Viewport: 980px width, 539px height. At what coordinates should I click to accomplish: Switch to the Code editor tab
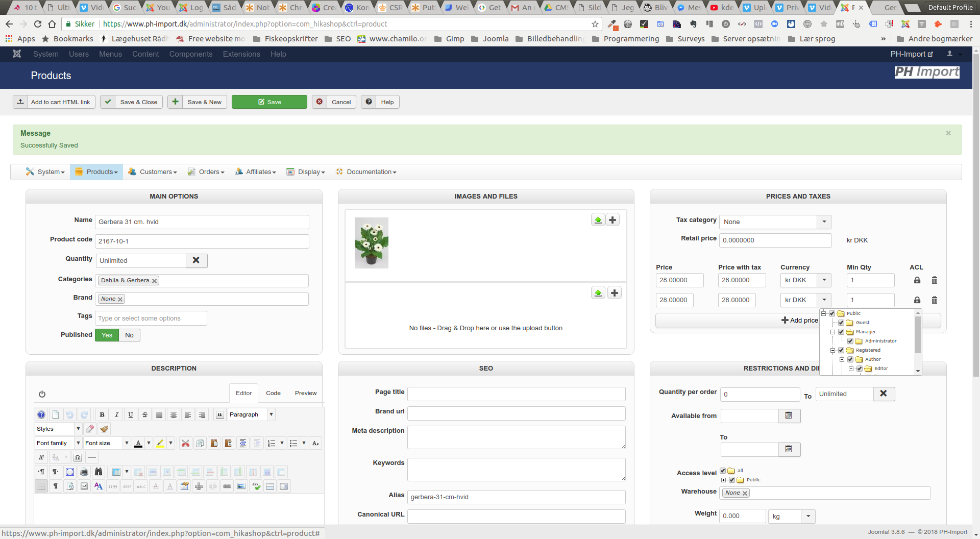pos(273,393)
